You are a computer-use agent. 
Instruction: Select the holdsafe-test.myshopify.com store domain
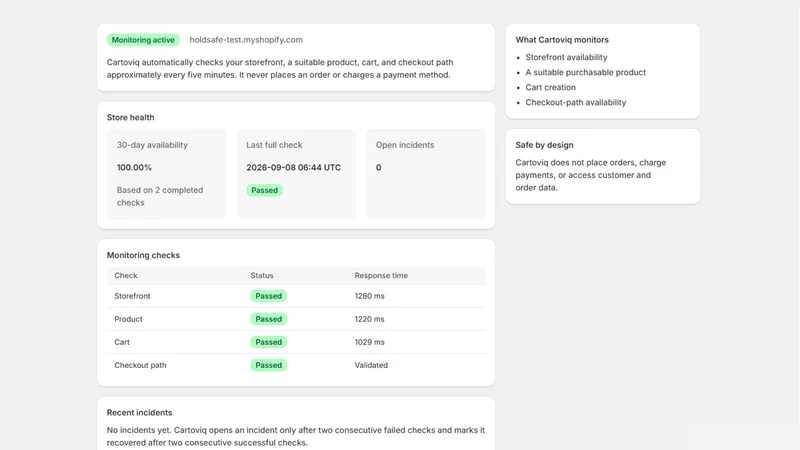pos(246,40)
